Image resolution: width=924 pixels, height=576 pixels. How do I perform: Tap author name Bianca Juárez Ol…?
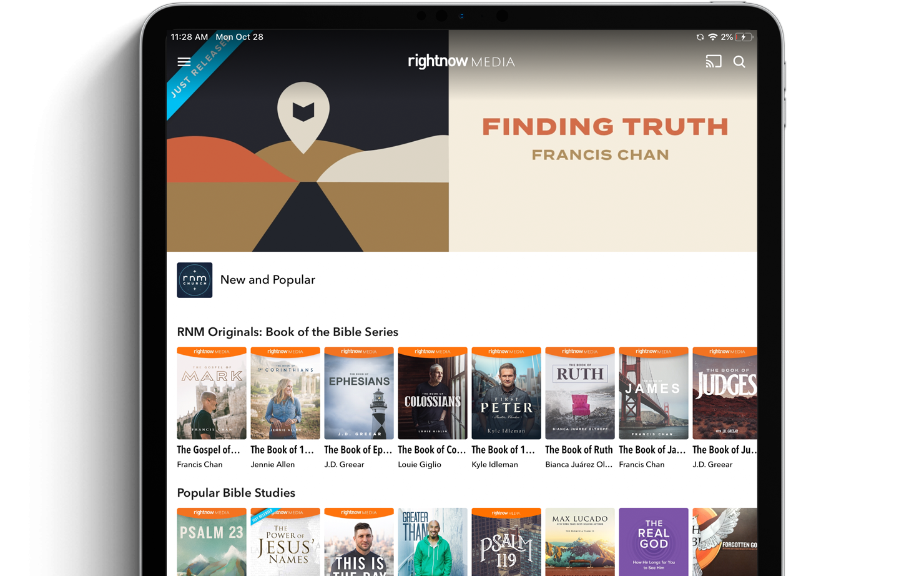tap(579, 465)
